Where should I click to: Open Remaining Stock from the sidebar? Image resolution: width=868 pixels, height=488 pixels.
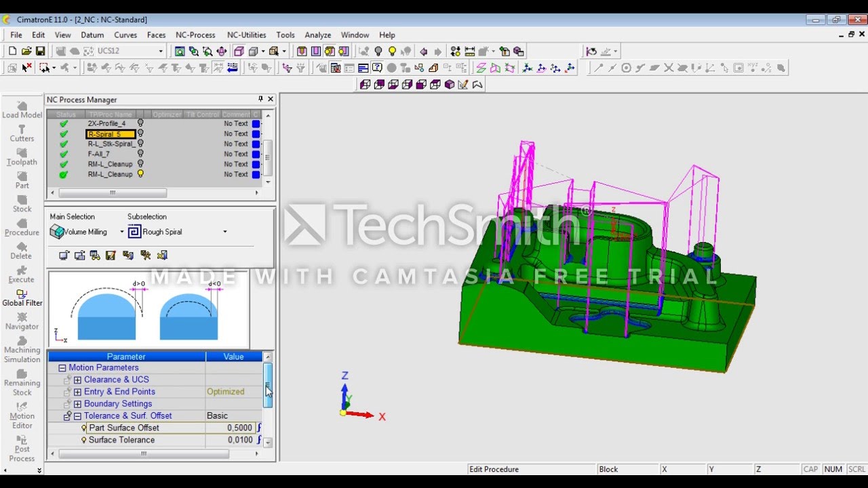(x=22, y=383)
